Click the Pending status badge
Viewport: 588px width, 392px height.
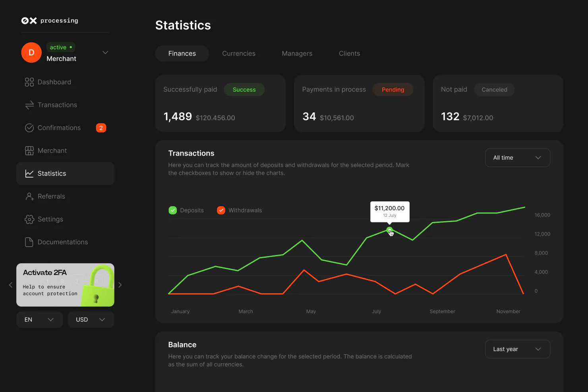(x=393, y=90)
